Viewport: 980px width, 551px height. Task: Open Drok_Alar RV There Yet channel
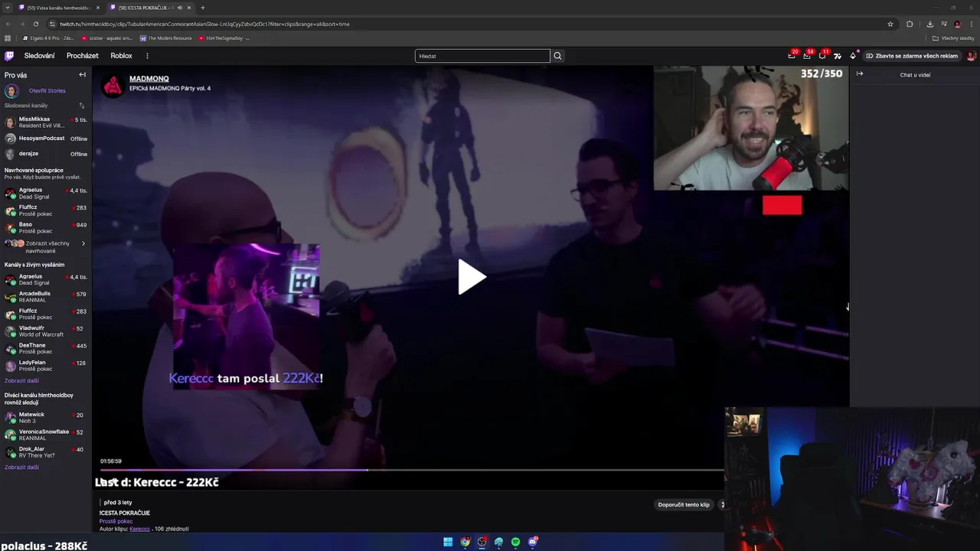pos(46,452)
